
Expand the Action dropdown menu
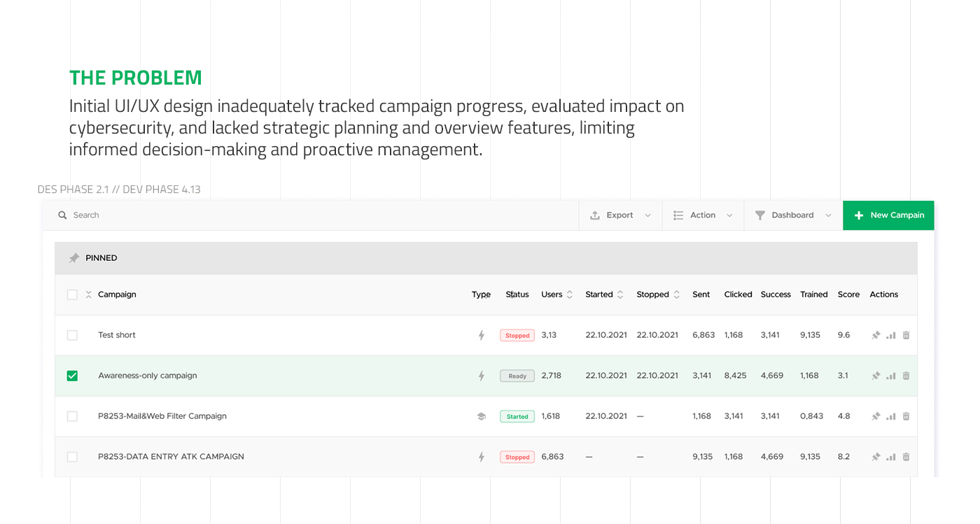point(703,215)
